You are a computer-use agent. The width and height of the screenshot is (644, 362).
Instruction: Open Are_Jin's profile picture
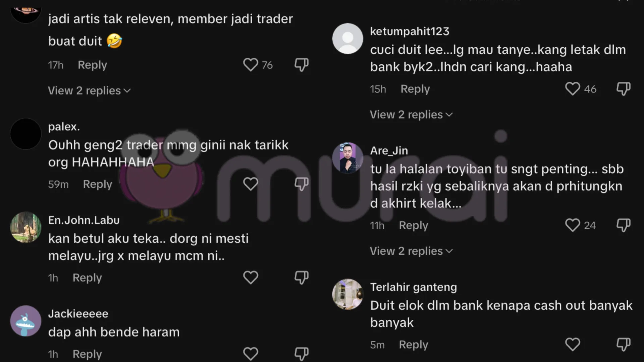tap(347, 158)
